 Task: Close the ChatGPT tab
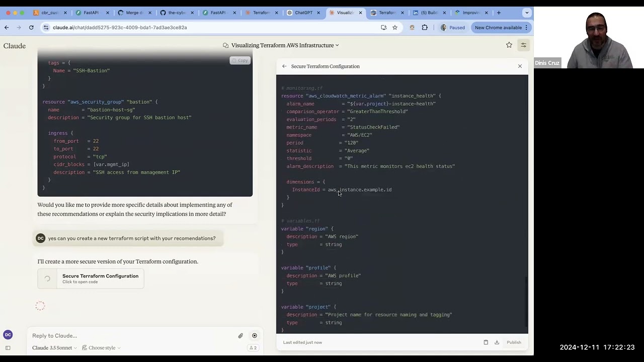click(318, 13)
